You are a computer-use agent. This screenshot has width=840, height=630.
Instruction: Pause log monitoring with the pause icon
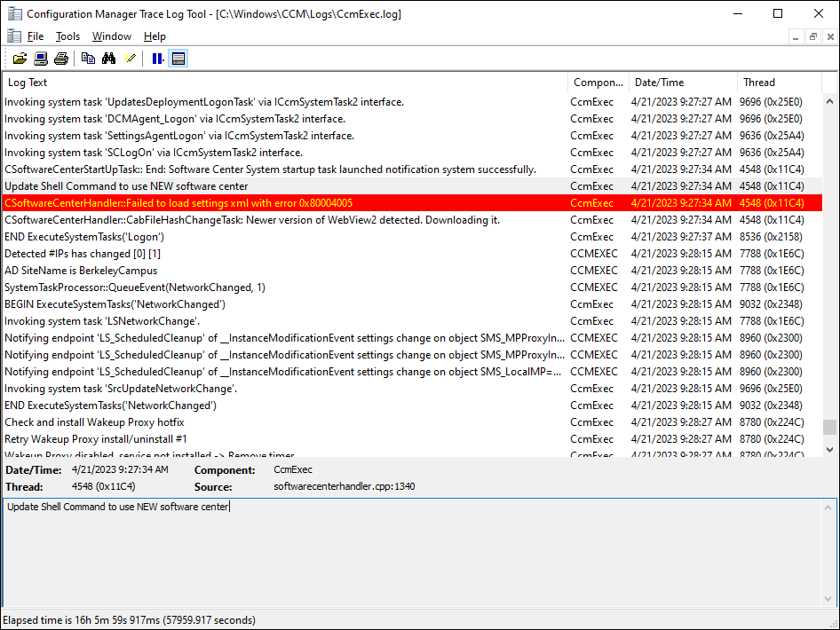pos(158,59)
